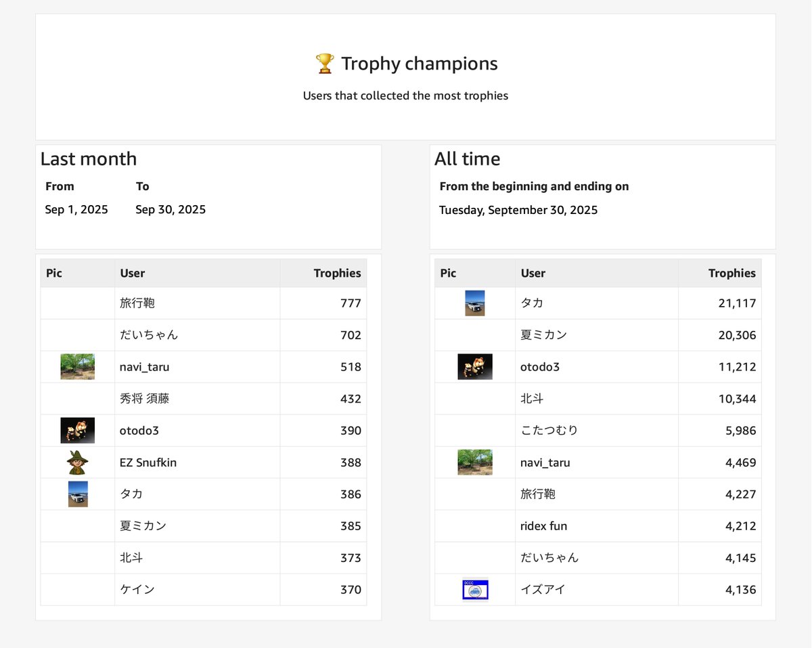Screen dimensions: 812x648
Task: Select user 旅行鞄 in All time table
Action: pyautogui.click(x=538, y=494)
